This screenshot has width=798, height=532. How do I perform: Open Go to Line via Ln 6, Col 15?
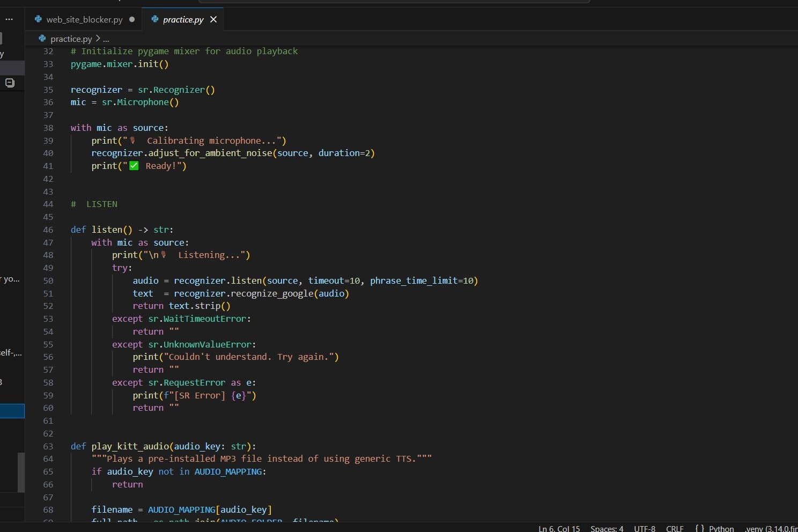559,528
